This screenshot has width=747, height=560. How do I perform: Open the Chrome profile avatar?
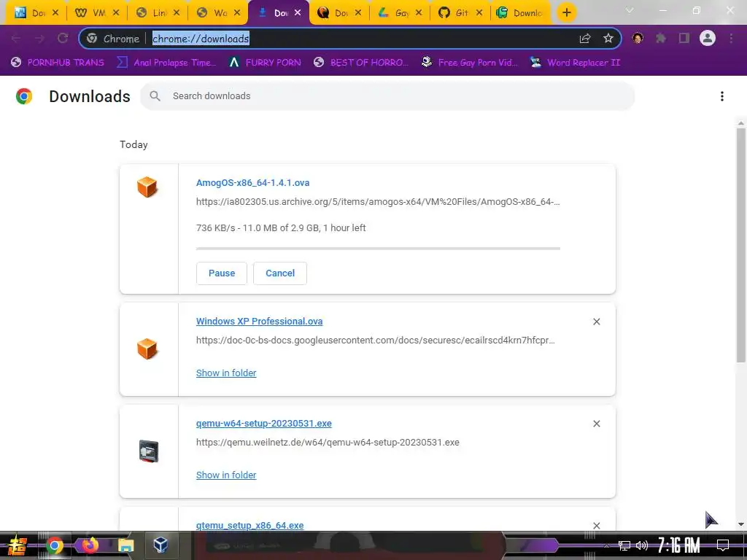[x=708, y=38]
